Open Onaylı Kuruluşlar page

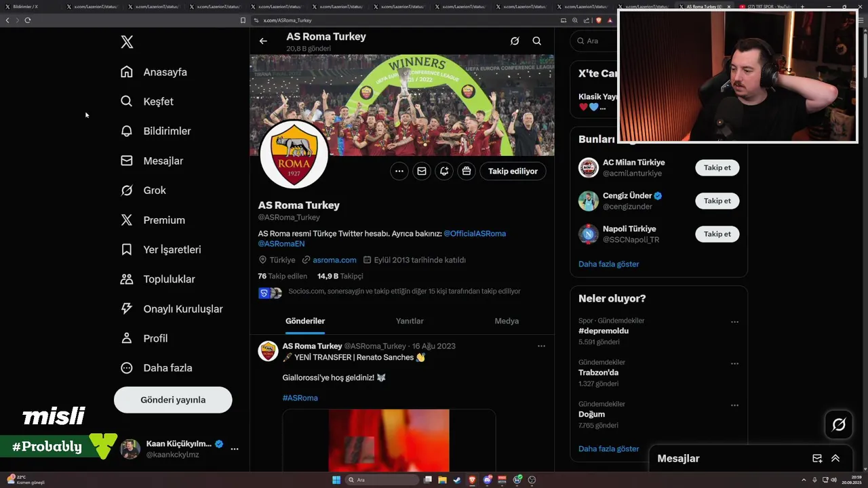tap(172, 309)
